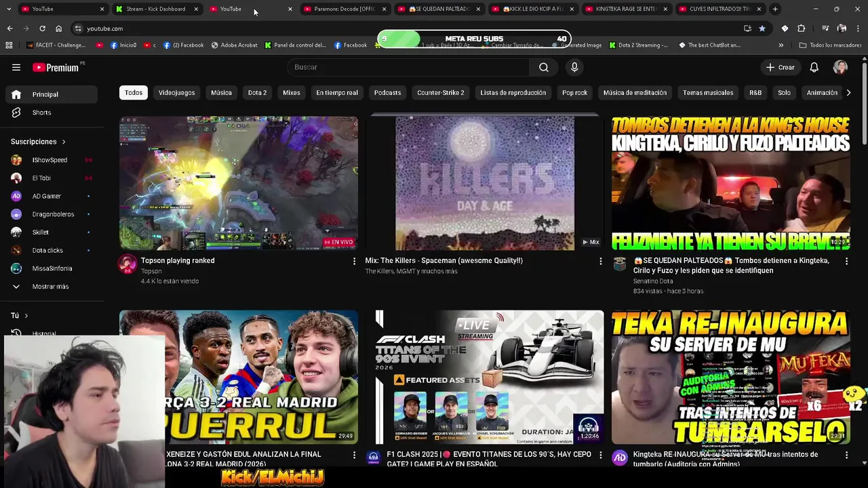Expand the Suscripciones section header
Screen dimensions: 868x488
click(38, 142)
